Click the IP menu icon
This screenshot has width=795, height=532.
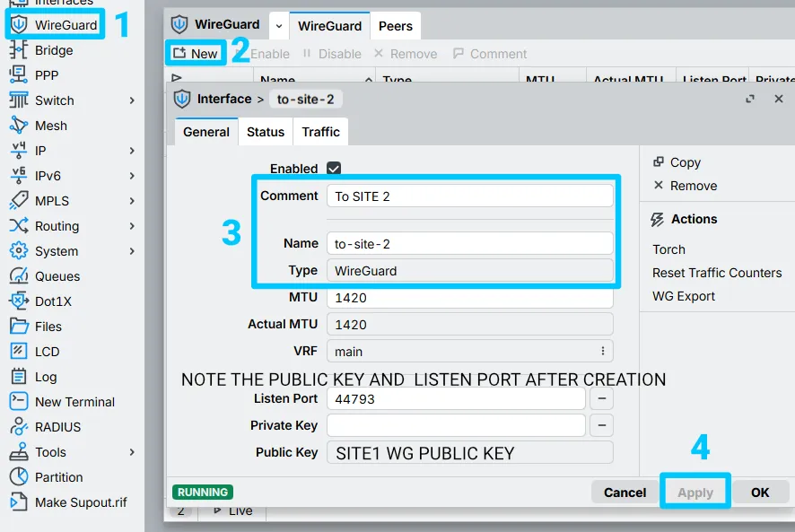tap(18, 151)
